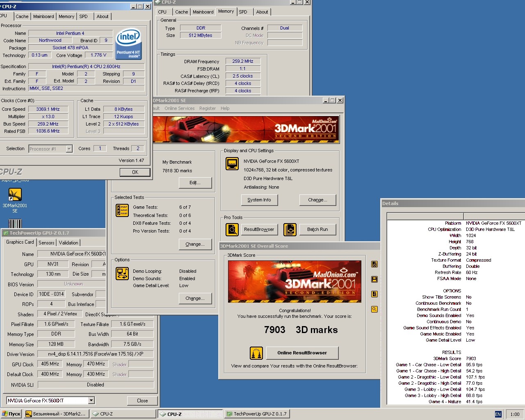Viewport: 525px width, 420px height.
Task: Click the EN language indicator in tray
Action: (498, 414)
